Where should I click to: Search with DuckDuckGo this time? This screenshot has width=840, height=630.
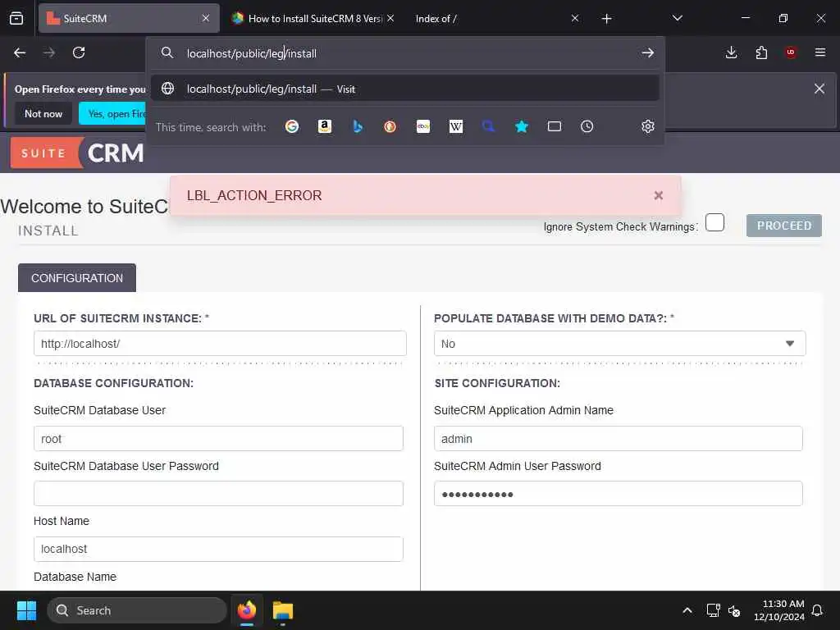390,126
